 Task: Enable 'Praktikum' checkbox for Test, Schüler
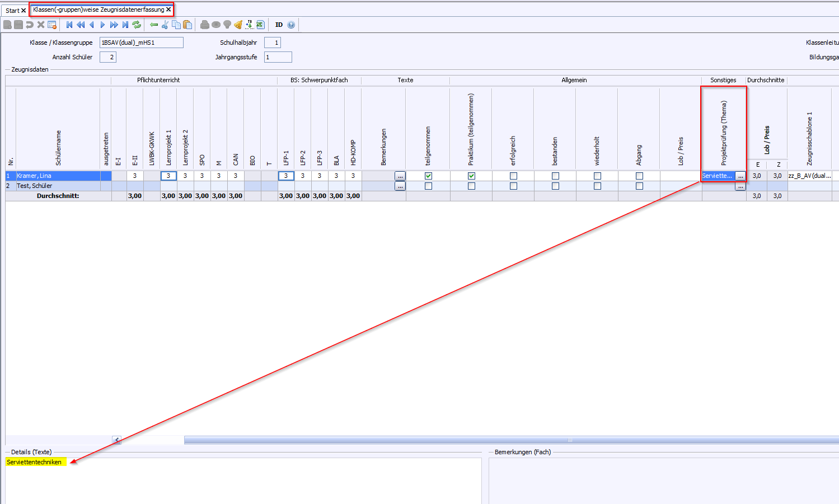(471, 186)
